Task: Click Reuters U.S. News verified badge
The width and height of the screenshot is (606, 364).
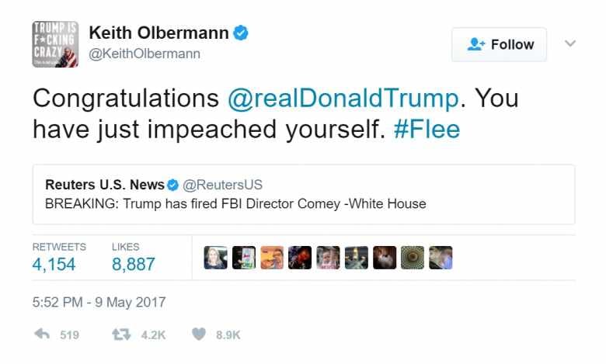Action: pos(172,185)
